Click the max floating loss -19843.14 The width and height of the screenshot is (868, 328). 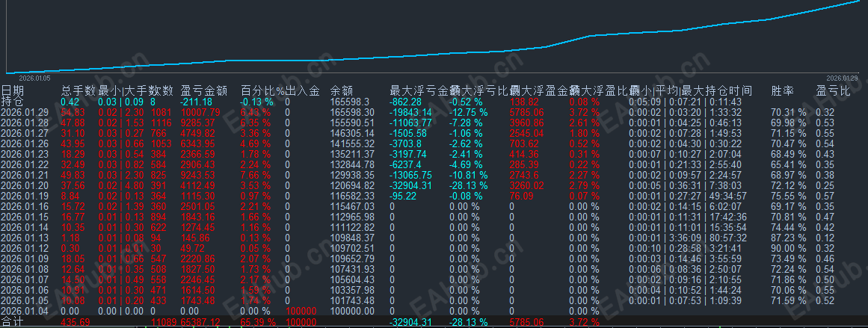(x=410, y=112)
